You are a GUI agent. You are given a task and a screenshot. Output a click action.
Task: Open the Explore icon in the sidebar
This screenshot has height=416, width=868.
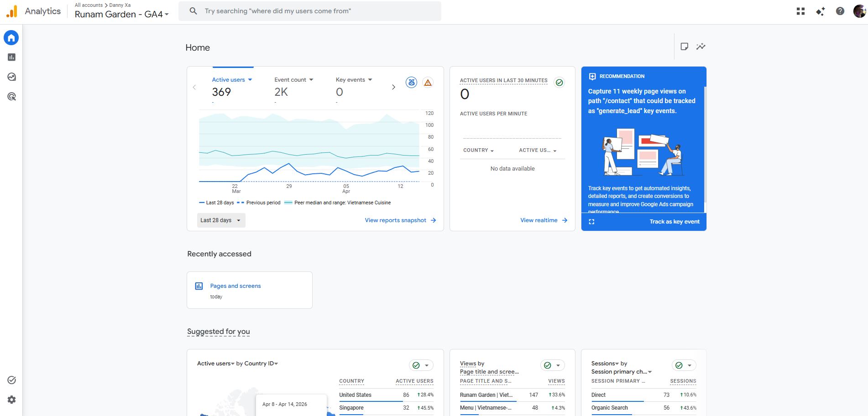(11, 77)
